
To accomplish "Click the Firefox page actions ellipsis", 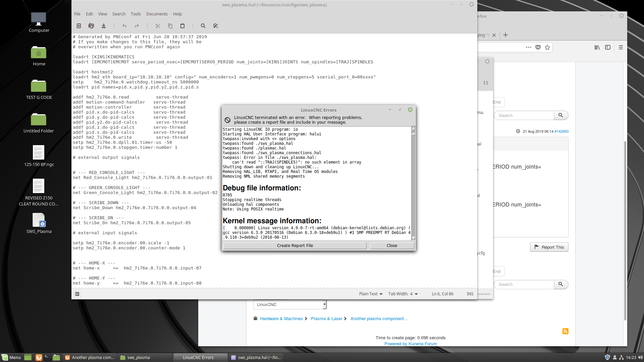I will click(529, 47).
